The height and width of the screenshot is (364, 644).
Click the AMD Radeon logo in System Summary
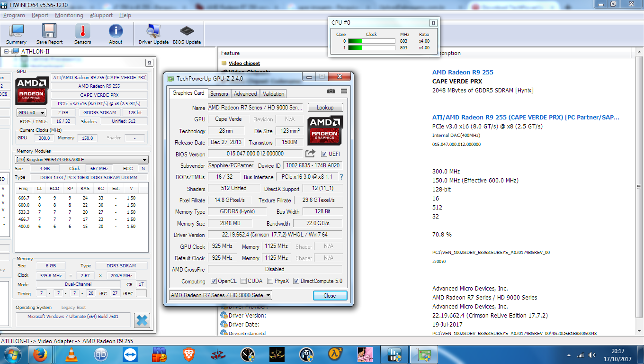(x=32, y=91)
